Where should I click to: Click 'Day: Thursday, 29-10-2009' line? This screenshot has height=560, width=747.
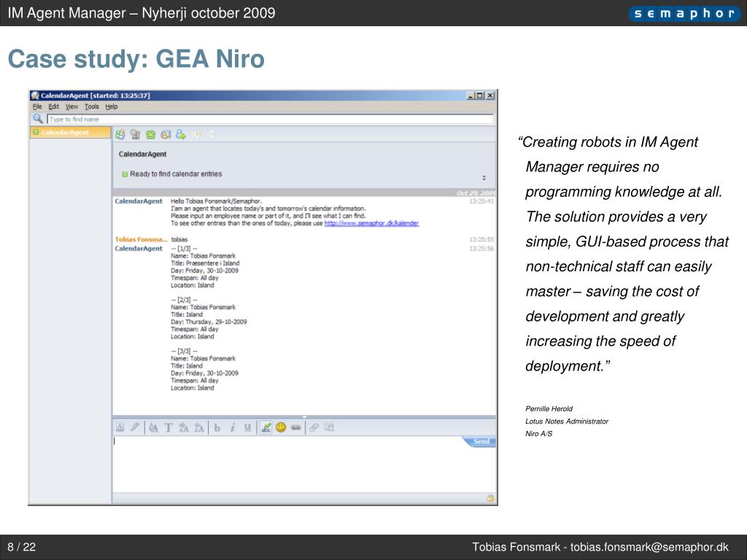pyautogui.click(x=209, y=322)
